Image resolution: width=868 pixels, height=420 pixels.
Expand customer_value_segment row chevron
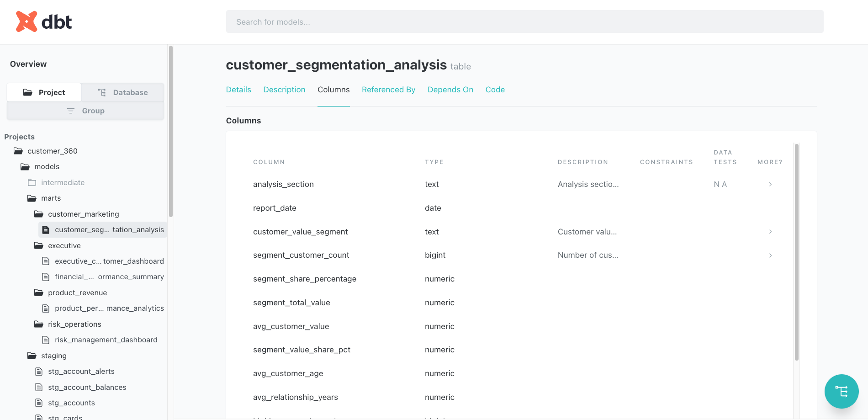point(770,232)
